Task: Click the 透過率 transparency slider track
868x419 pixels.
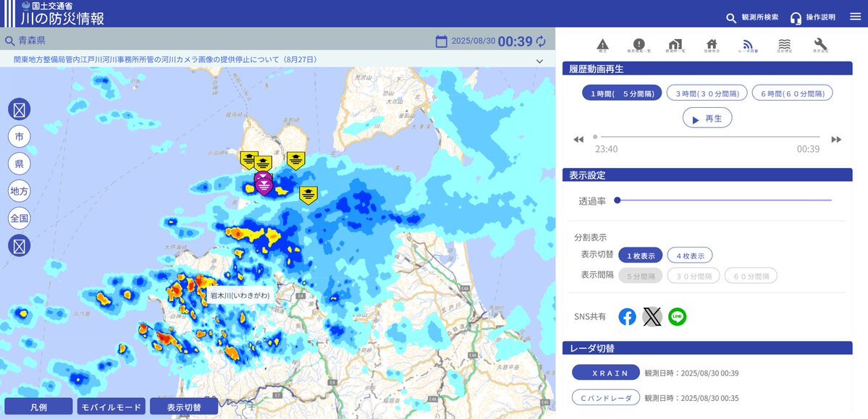Action: 725,200
